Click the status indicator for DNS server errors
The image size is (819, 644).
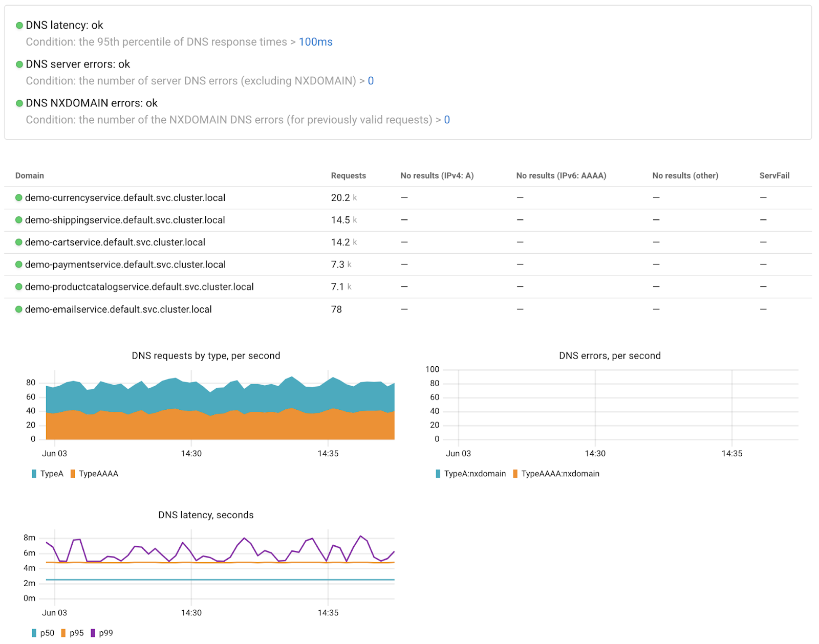tap(19, 64)
